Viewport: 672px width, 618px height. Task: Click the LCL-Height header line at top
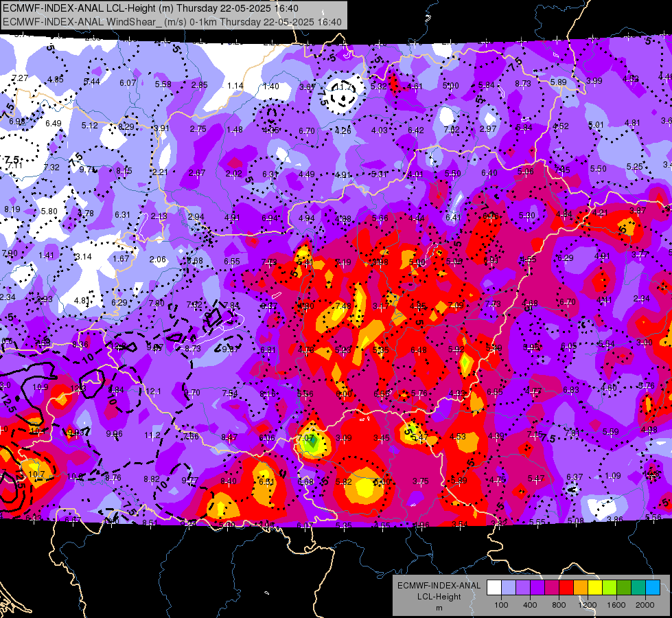click(x=150, y=8)
